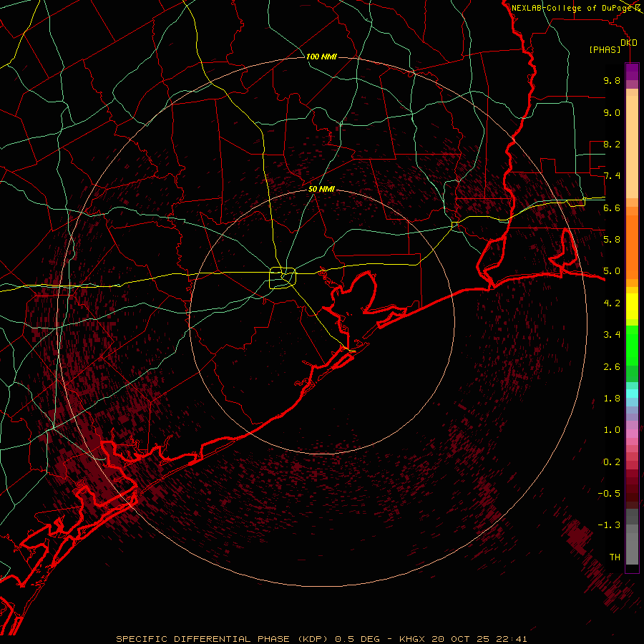Image resolution: width=644 pixels, height=644 pixels.
Task: Click the DKD product code label
Action: point(629,43)
